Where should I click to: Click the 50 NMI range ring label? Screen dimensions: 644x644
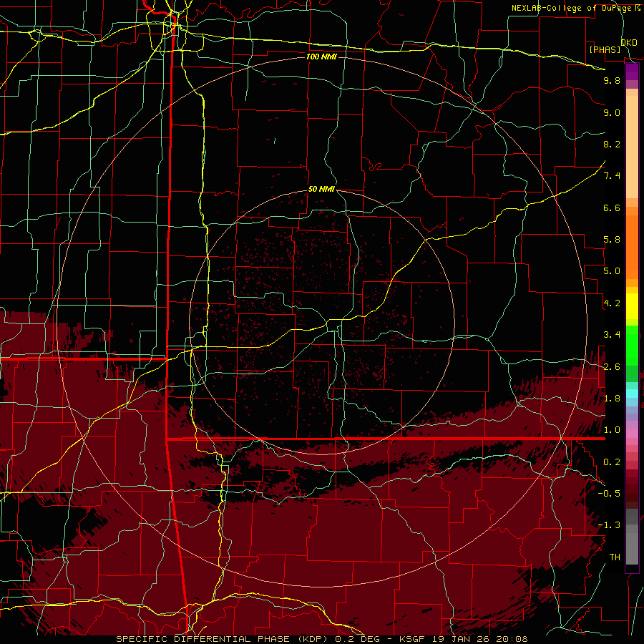tap(321, 190)
